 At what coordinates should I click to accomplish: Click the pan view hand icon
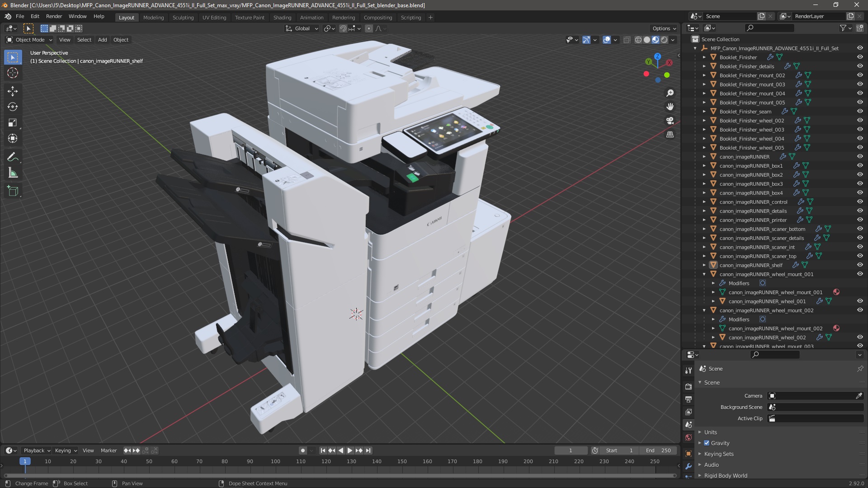(x=670, y=107)
